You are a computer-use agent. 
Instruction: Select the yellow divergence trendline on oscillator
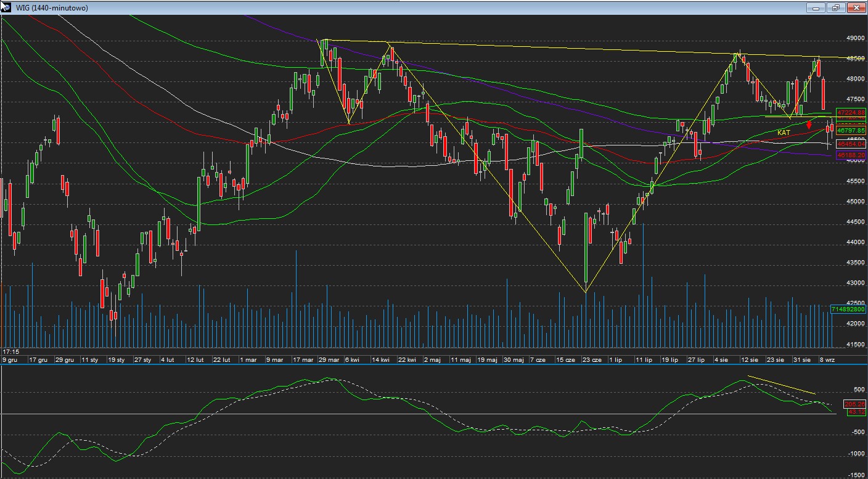click(782, 385)
